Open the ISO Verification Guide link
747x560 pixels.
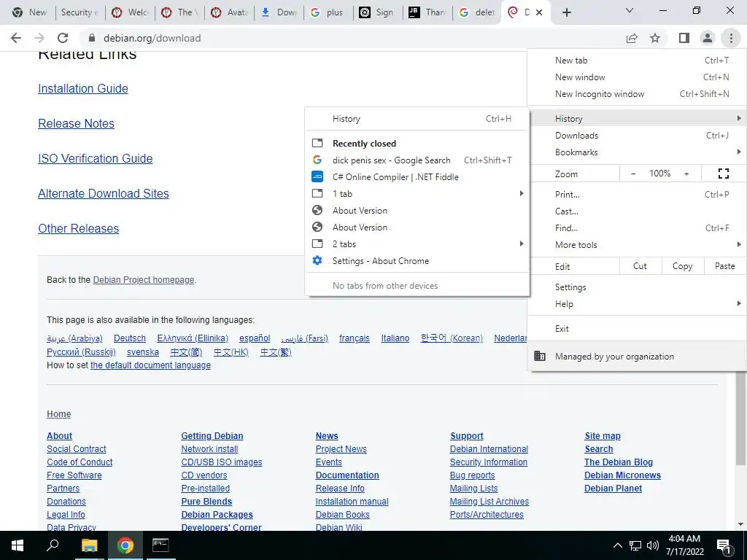point(96,158)
